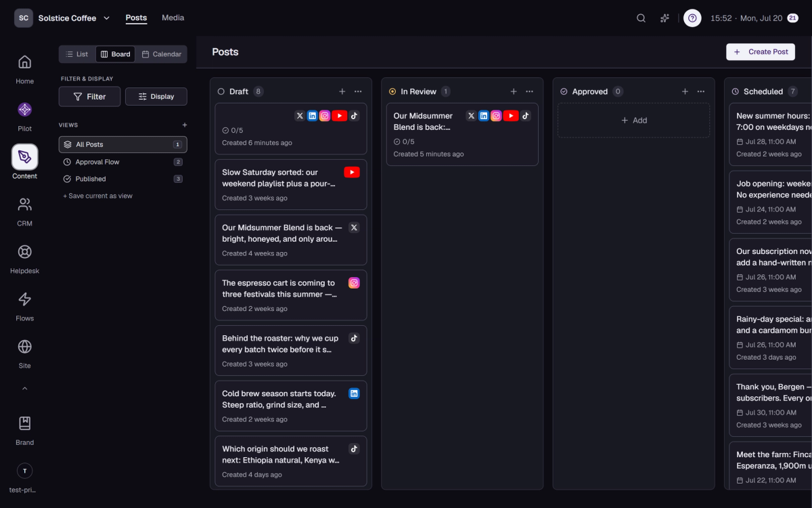Screen dimensions: 812x508
Task: Open the Slow Saturday sorted draft card
Action: (x=291, y=184)
